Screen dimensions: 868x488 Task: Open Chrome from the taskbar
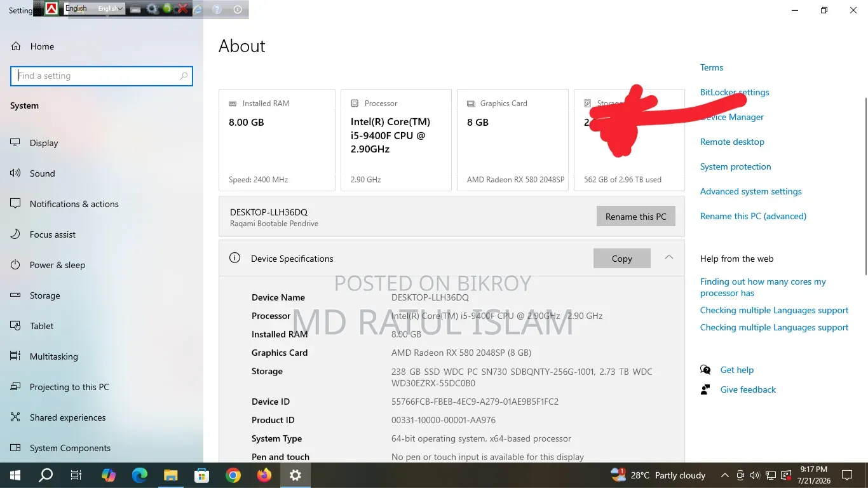[233, 475]
